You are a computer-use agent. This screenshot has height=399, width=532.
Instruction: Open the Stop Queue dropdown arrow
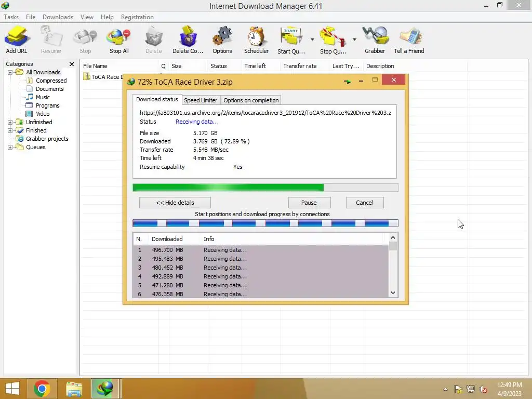(x=354, y=39)
